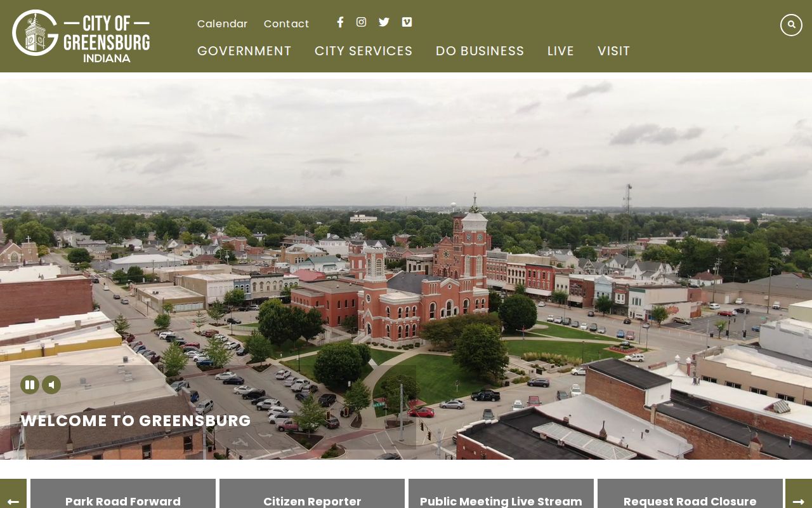
Task: Open the Citizen Reporter card
Action: pyautogui.click(x=312, y=494)
